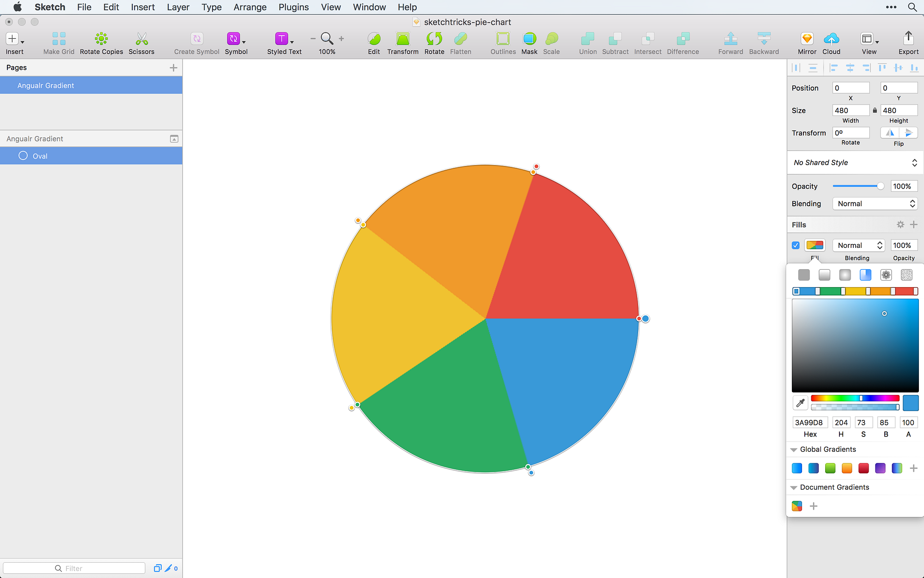Image resolution: width=924 pixels, height=578 pixels.
Task: Open the No Shared Style dropdown
Action: click(855, 163)
